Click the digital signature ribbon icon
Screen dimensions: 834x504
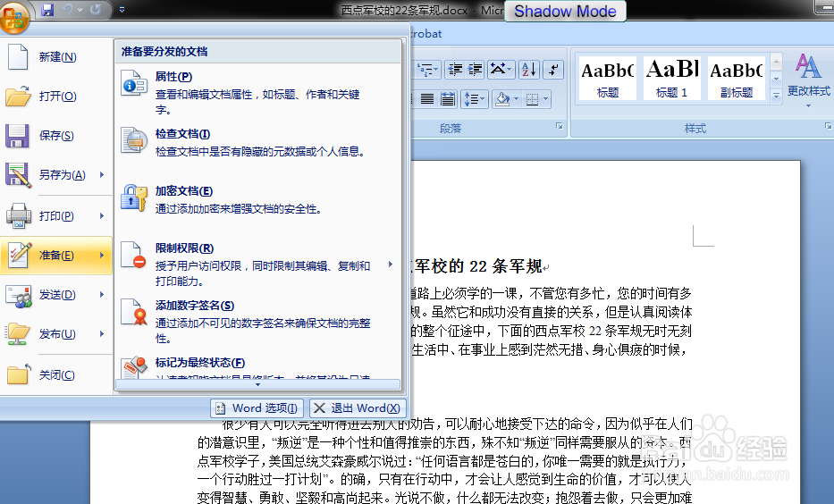tap(133, 312)
